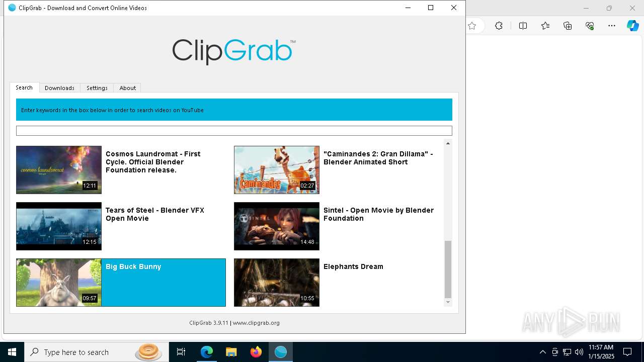Viewport: 644px width, 362px height.
Task: Click the ClipGrab title bar app icon
Action: click(x=12, y=8)
